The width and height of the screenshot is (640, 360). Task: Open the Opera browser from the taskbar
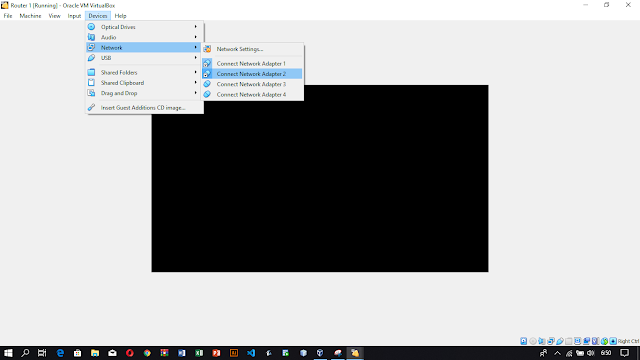coord(130,353)
